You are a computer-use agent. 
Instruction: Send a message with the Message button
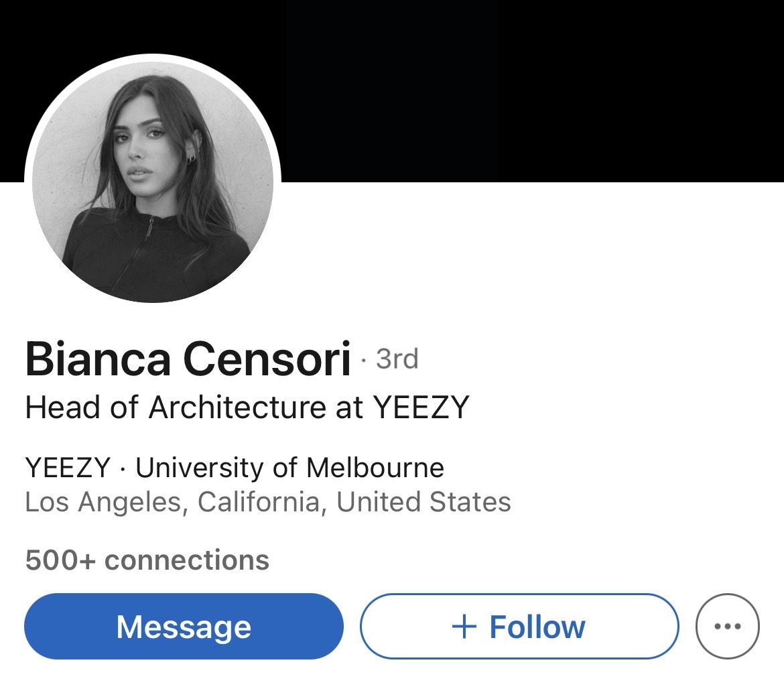point(184,626)
